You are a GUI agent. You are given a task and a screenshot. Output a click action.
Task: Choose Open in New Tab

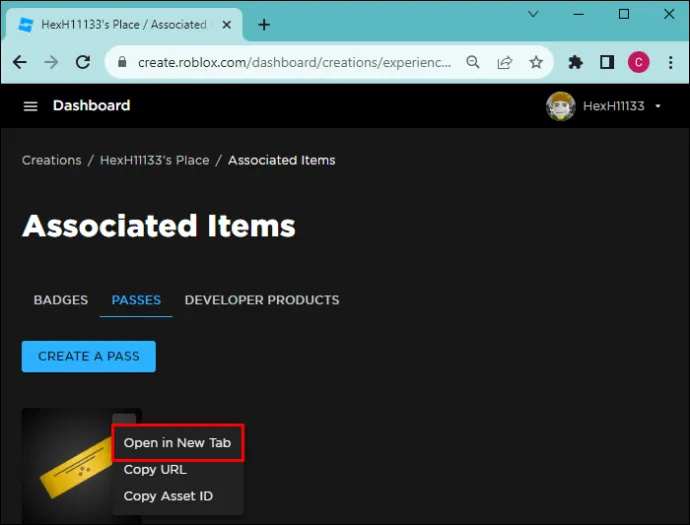point(177,443)
